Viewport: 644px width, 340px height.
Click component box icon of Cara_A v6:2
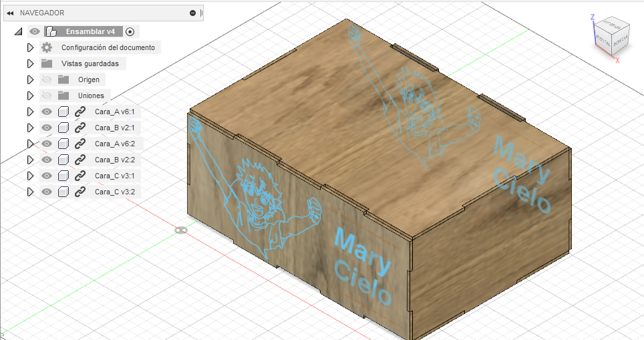[63, 144]
